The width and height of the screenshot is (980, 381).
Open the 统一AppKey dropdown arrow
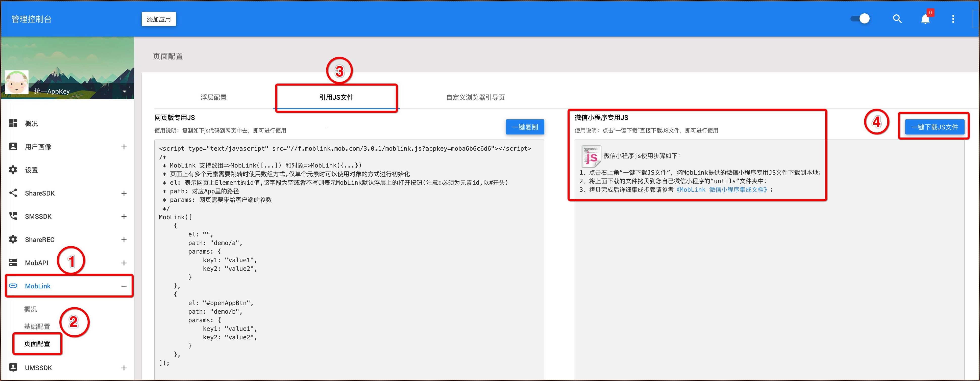pyautogui.click(x=125, y=92)
